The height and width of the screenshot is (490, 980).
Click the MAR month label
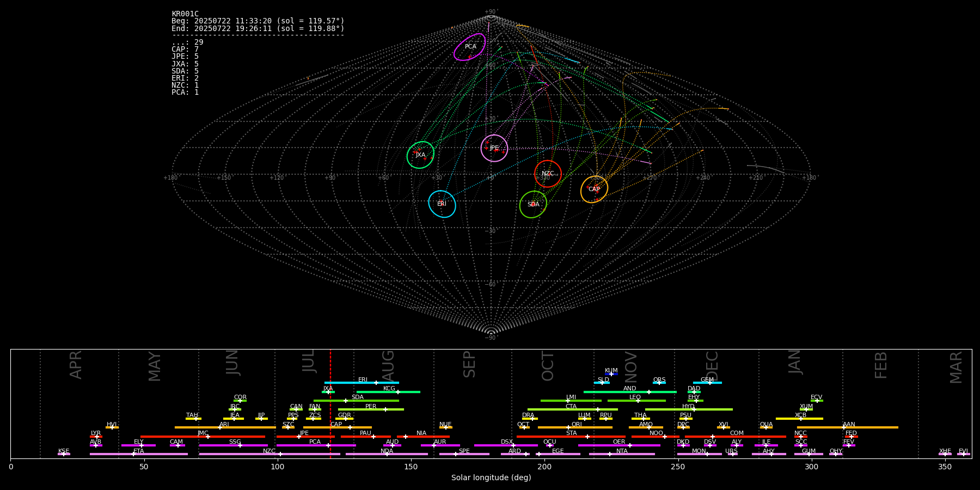pos(956,367)
